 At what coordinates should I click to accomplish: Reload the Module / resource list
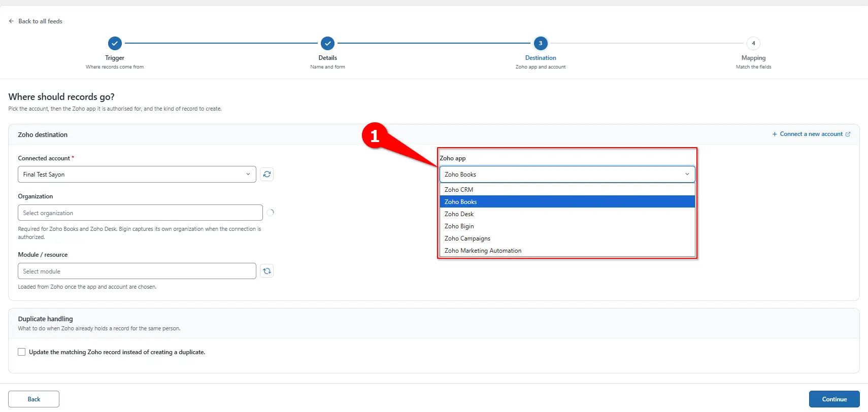[x=267, y=271]
